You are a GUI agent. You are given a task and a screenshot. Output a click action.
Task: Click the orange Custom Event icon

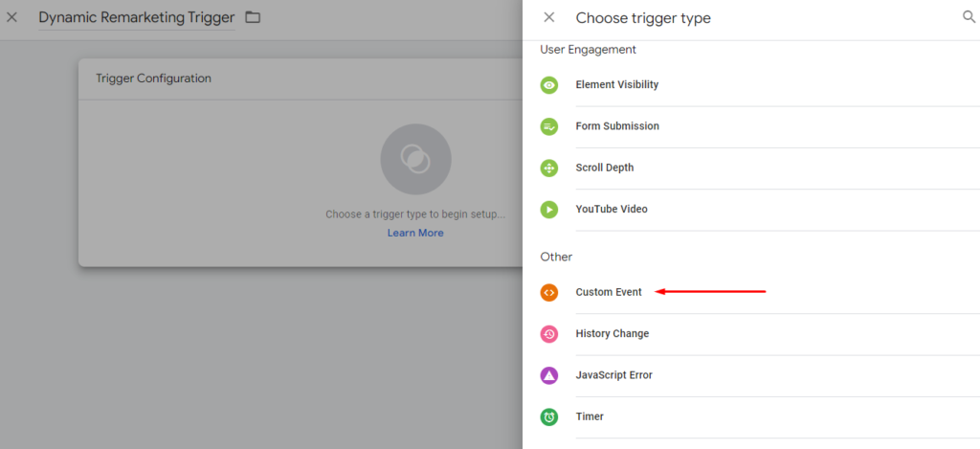(x=548, y=292)
